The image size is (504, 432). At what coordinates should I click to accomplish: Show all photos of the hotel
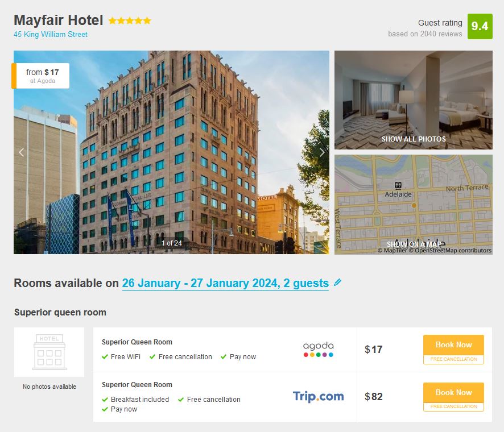pyautogui.click(x=414, y=139)
